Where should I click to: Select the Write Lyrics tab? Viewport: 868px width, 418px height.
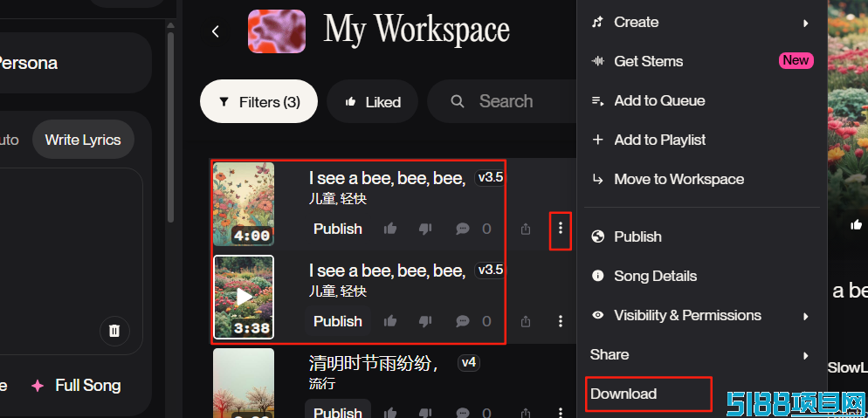tap(83, 140)
